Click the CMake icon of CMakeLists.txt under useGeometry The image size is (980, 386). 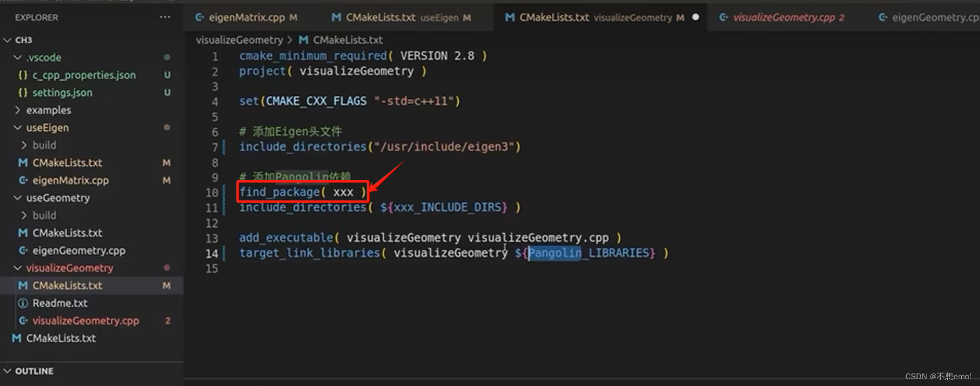tap(23, 233)
